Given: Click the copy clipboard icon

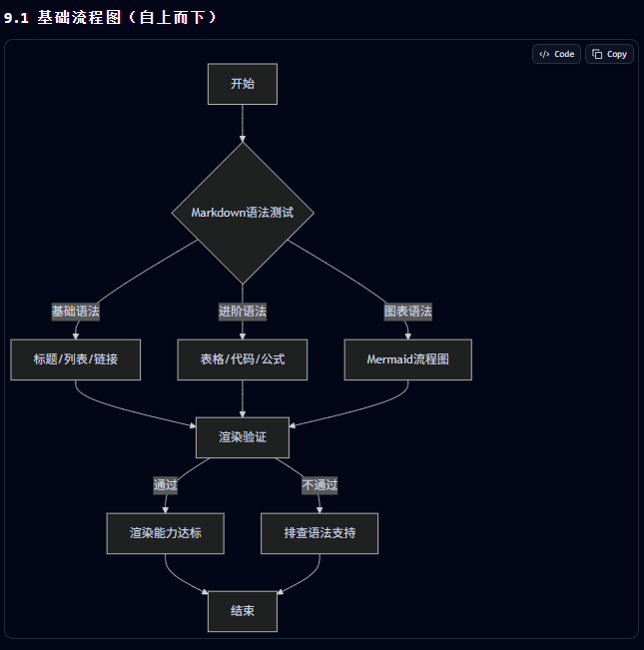Looking at the screenshot, I should (x=597, y=54).
